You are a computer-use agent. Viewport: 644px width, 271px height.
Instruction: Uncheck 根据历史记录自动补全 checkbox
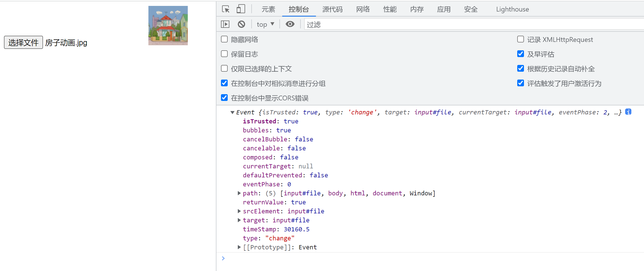(521, 69)
